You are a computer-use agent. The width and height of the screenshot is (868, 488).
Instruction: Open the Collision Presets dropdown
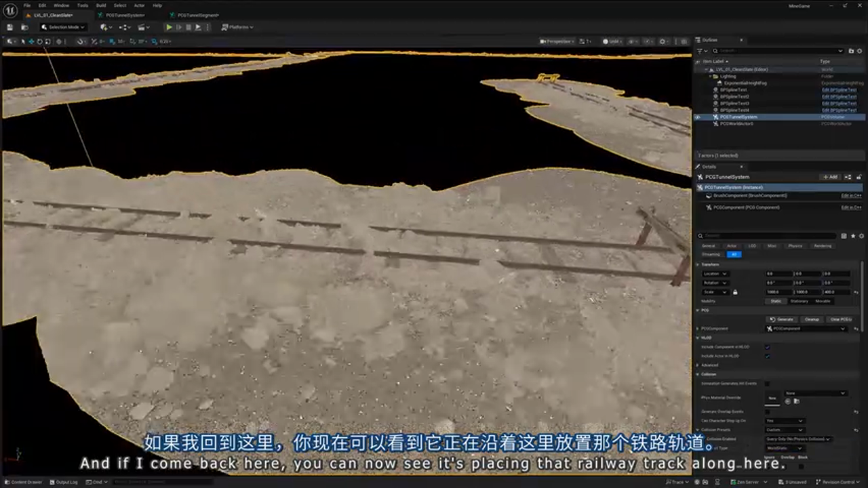tap(785, 430)
